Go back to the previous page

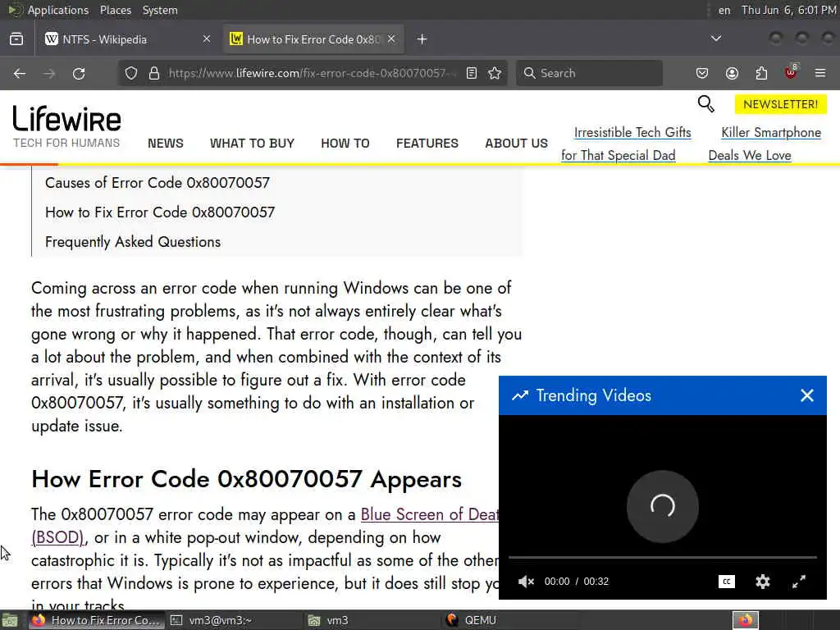[x=20, y=73]
